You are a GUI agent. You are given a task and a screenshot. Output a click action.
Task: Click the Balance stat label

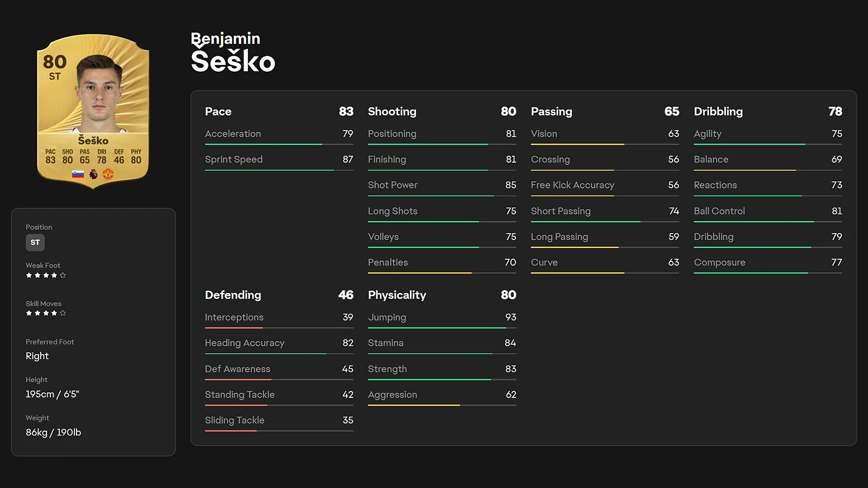point(711,159)
